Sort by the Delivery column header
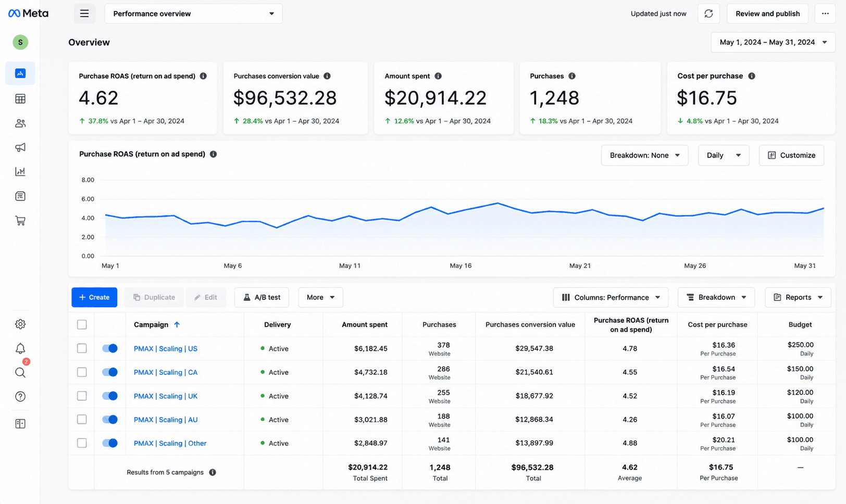This screenshot has width=846, height=504. 277,324
